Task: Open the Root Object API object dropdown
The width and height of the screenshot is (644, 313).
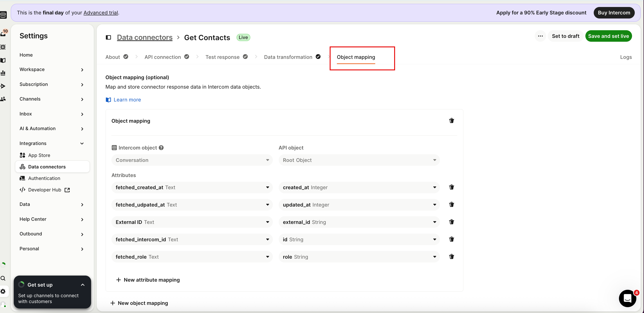Action: pyautogui.click(x=359, y=160)
